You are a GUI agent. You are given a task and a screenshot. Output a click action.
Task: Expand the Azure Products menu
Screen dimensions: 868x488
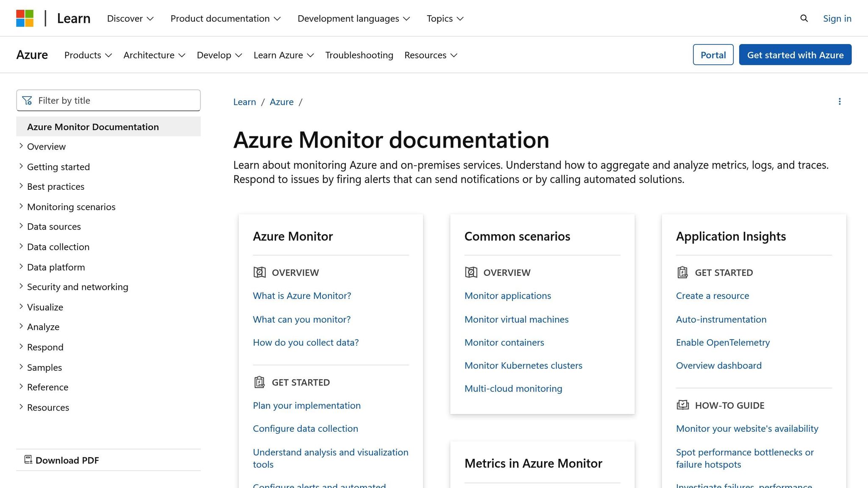(88, 55)
